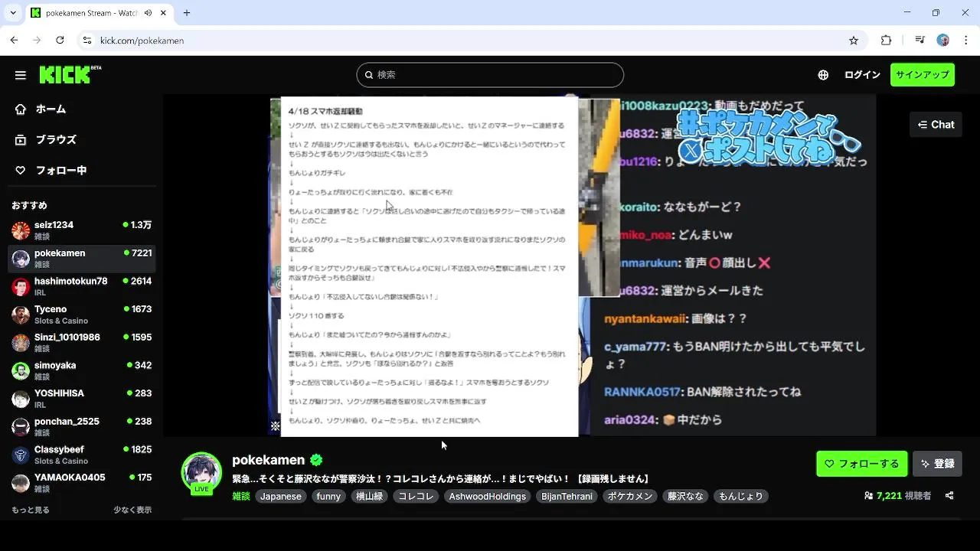Select the funny tag
The image size is (980, 551).
(x=328, y=497)
